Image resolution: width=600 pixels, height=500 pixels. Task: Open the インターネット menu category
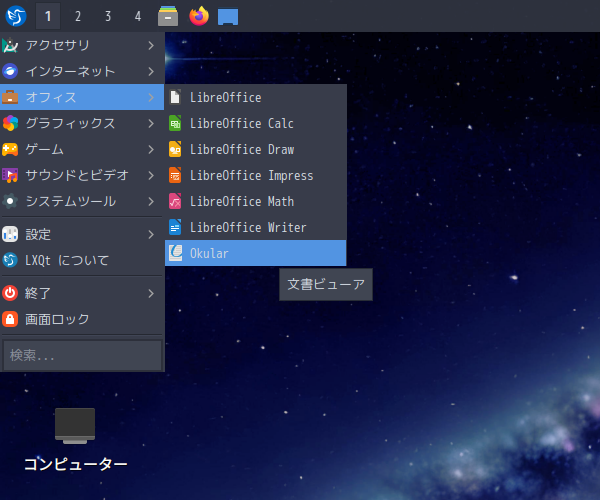(82, 71)
